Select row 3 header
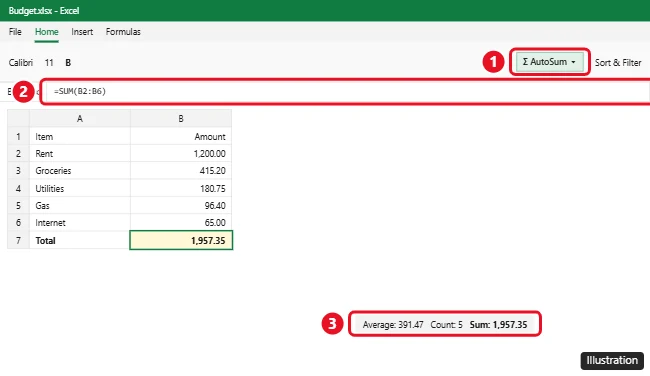This screenshot has height=376, width=650. click(18, 171)
